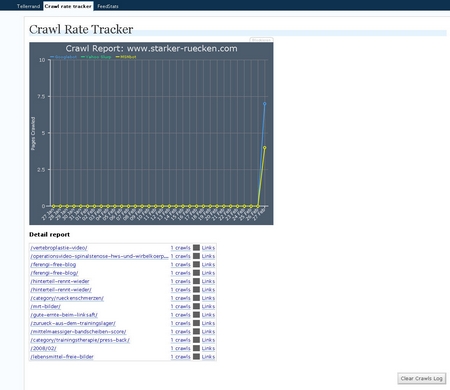This screenshot has width=450, height=390.
Task: Click '1 crawls' for mittelmaessiger-bandscheiben-score row
Action: pos(180,332)
